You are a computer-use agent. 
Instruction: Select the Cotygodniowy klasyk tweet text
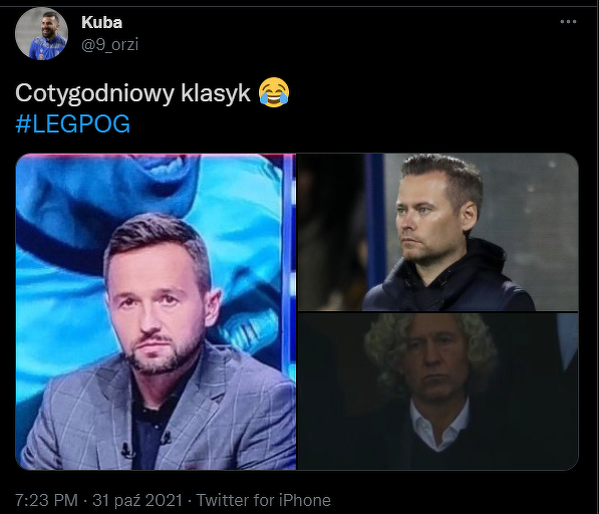click(133, 93)
